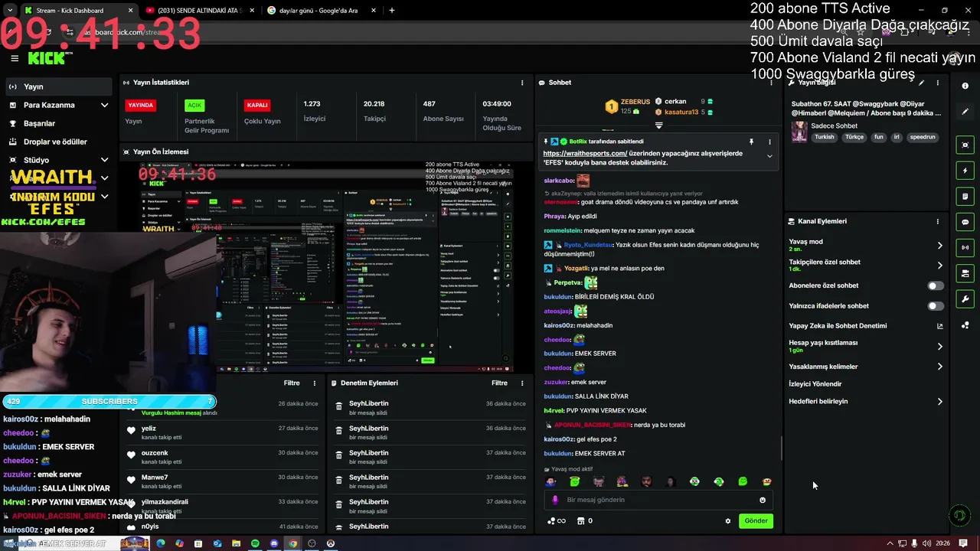Click the purple microphone icon in message box
The image size is (980, 551).
556,500
